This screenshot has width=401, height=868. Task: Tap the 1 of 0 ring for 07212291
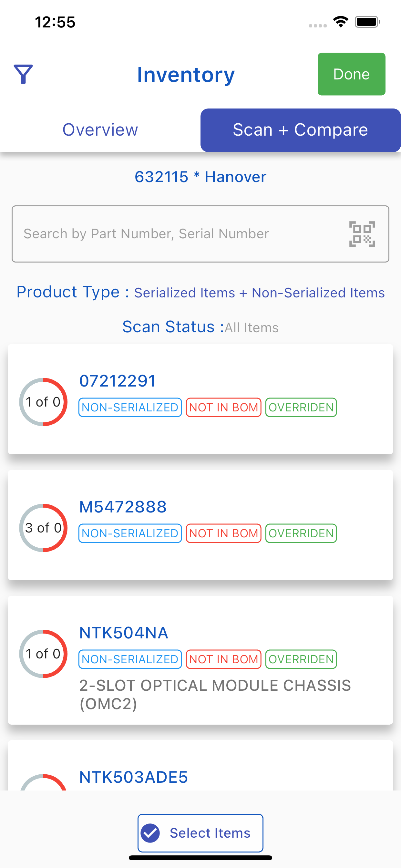(44, 402)
